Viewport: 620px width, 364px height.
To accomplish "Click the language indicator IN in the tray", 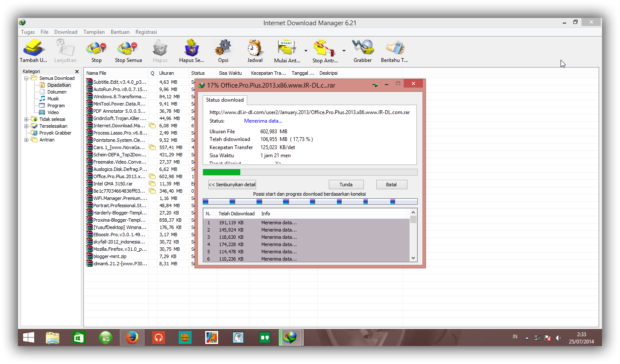I will click(x=515, y=337).
